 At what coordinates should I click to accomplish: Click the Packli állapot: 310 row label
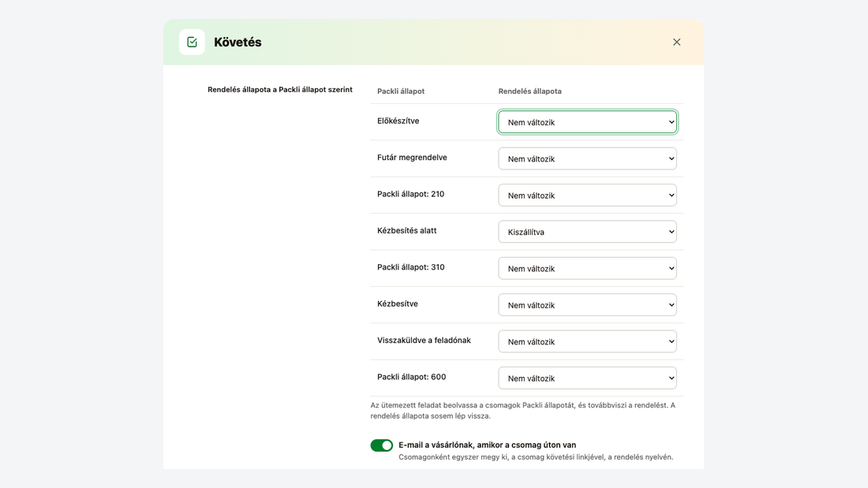coord(411,267)
